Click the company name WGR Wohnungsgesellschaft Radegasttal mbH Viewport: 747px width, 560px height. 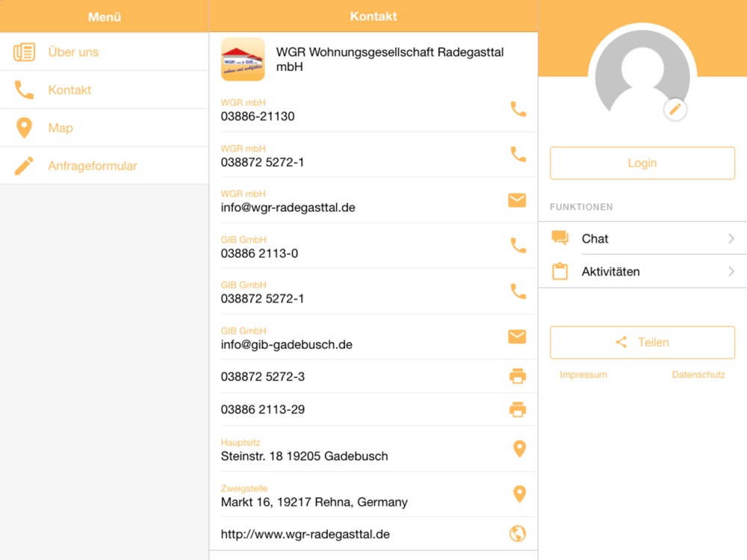(390, 59)
